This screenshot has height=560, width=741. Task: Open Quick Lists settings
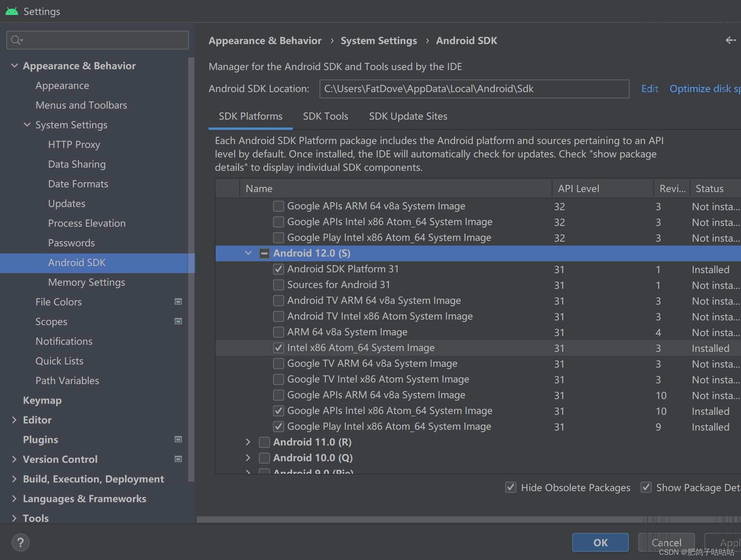(x=59, y=361)
